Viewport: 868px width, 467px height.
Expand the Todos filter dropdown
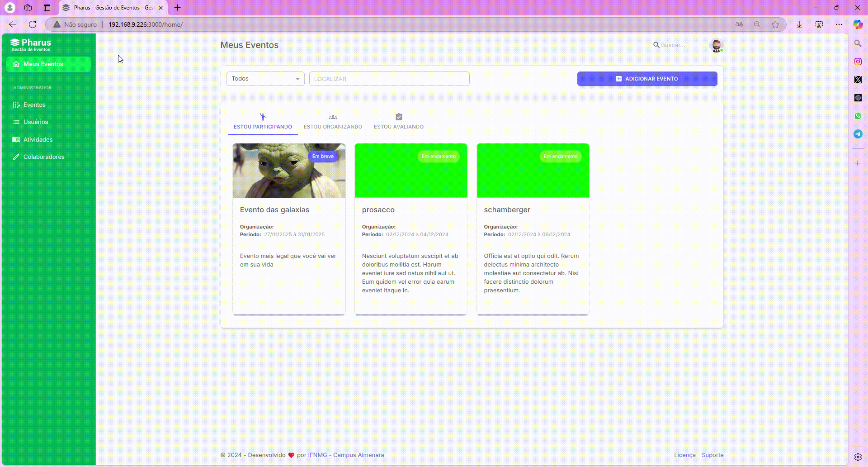265,79
